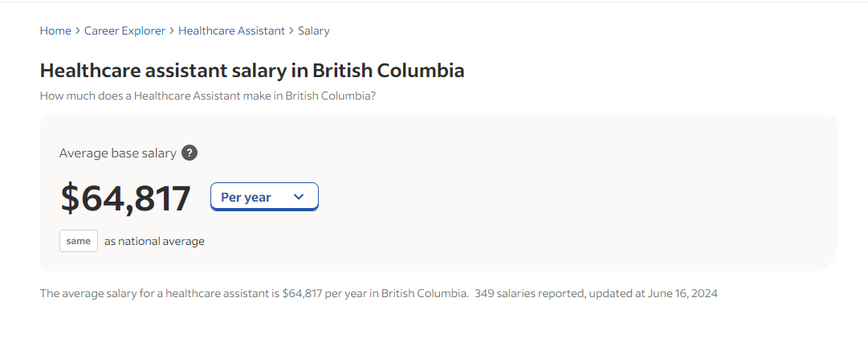Click the average salary summary sentence
Image resolution: width=868 pixels, height=355 pixels.
click(254, 293)
